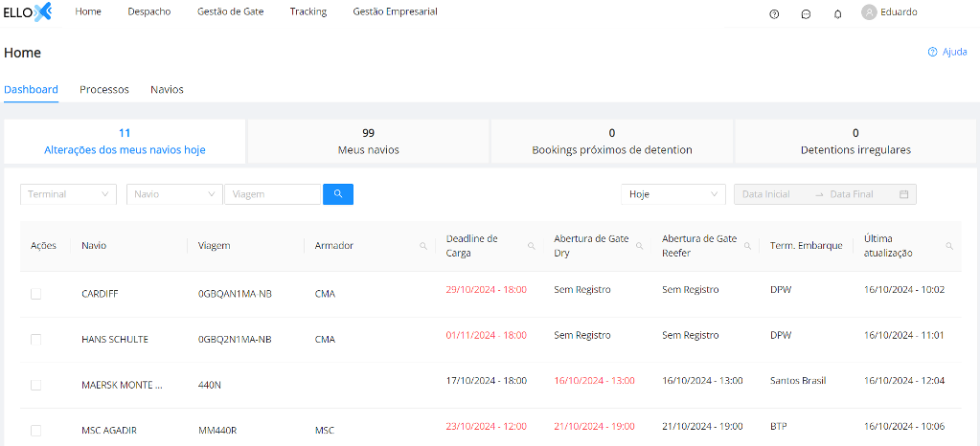Viewport: 980px width, 446px height.
Task: Click the Ajuda help link
Action: pos(947,52)
